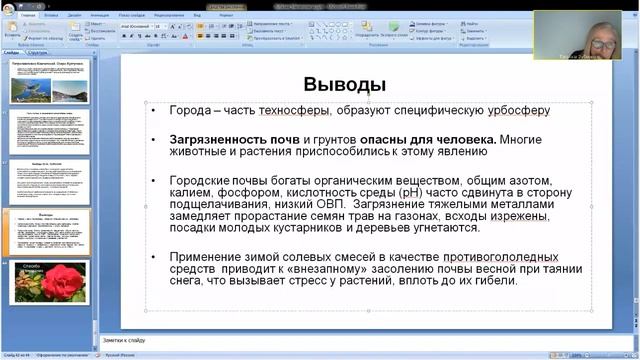The height and width of the screenshot is (360, 640).
Task: Click the Align Text Right icon
Action: pos(216,36)
